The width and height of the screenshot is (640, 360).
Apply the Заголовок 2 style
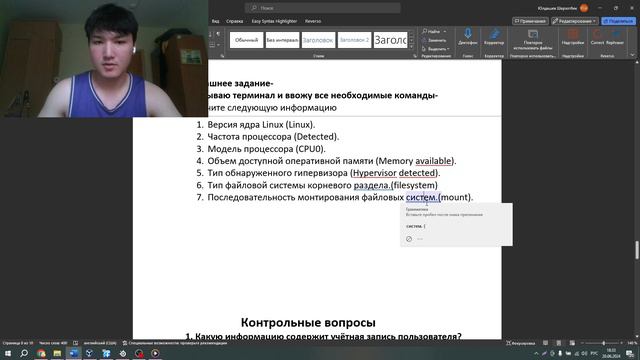pos(354,40)
